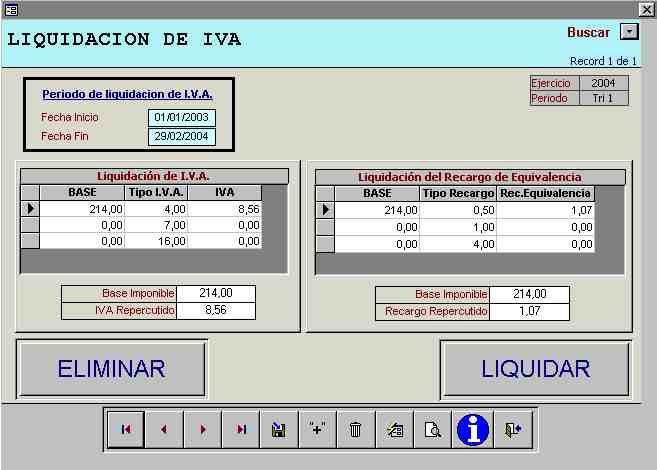The height and width of the screenshot is (470, 657).
Task: Click the Fecha Fin date field
Action: click(x=182, y=137)
